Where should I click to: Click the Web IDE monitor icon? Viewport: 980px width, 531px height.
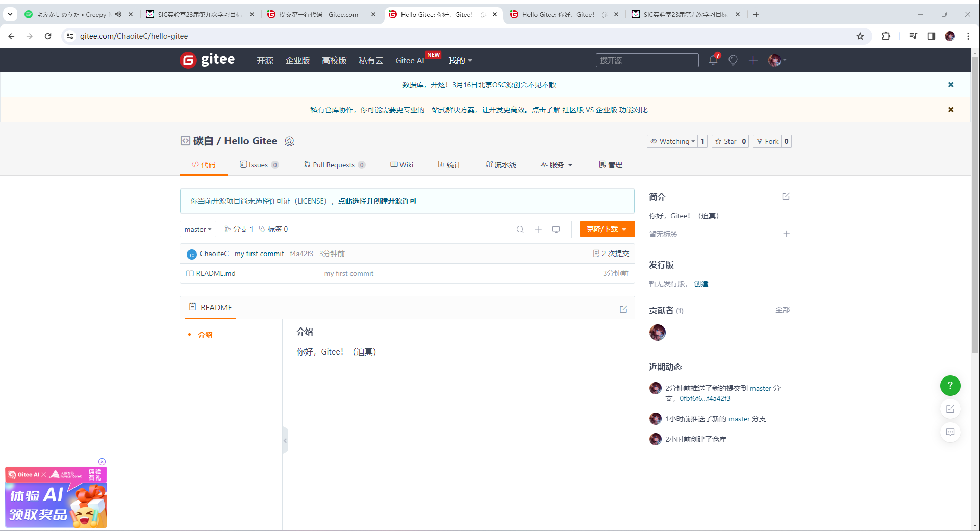pyautogui.click(x=556, y=230)
